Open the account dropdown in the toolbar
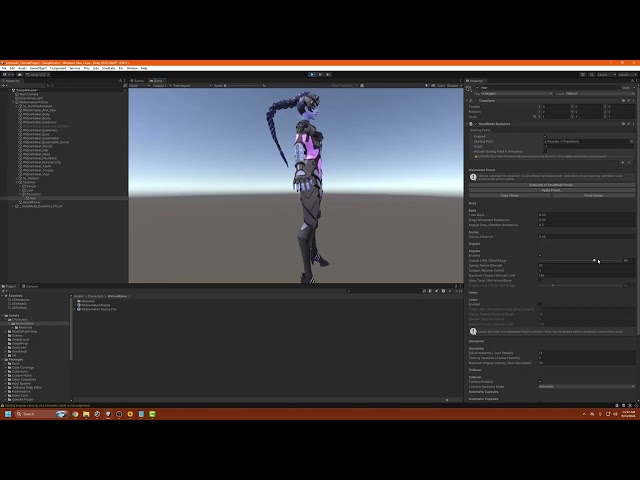The width and height of the screenshot is (640, 480). pyautogui.click(x=8, y=75)
